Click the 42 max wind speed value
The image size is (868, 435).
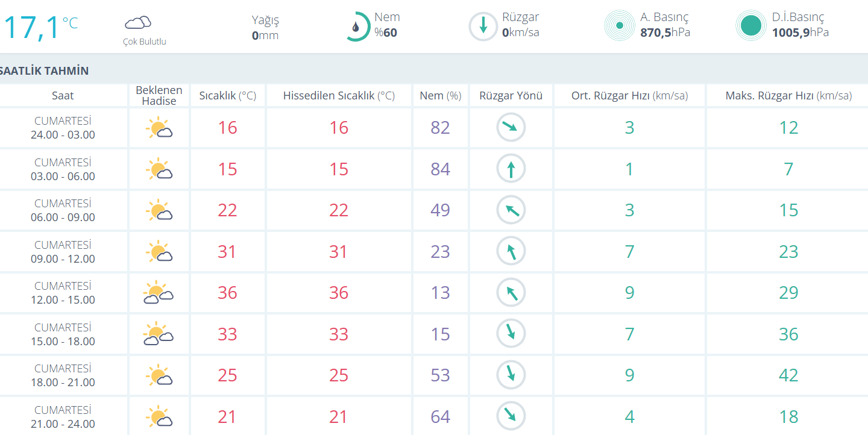[788, 375]
